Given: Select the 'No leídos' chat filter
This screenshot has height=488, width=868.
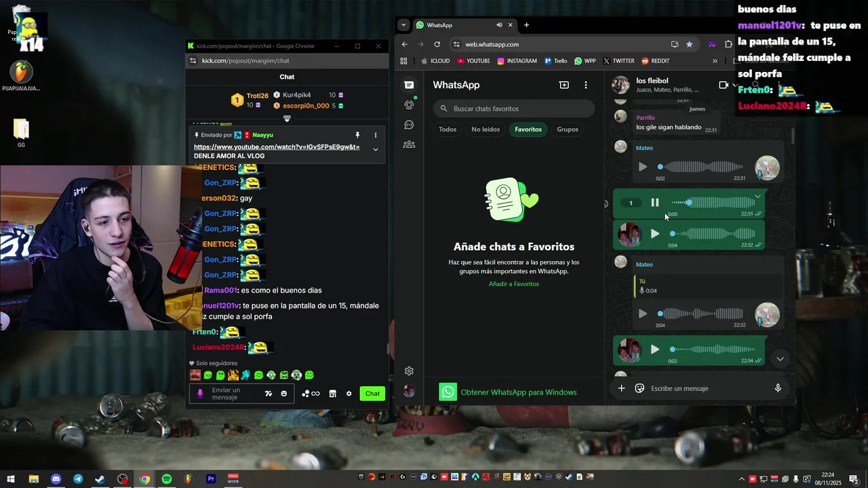Looking at the screenshot, I should pos(486,129).
